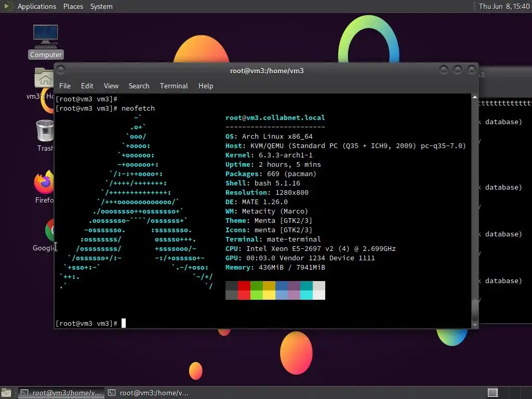532x399 pixels.
Task: Open the terminal Search menu
Action: [x=139, y=86]
